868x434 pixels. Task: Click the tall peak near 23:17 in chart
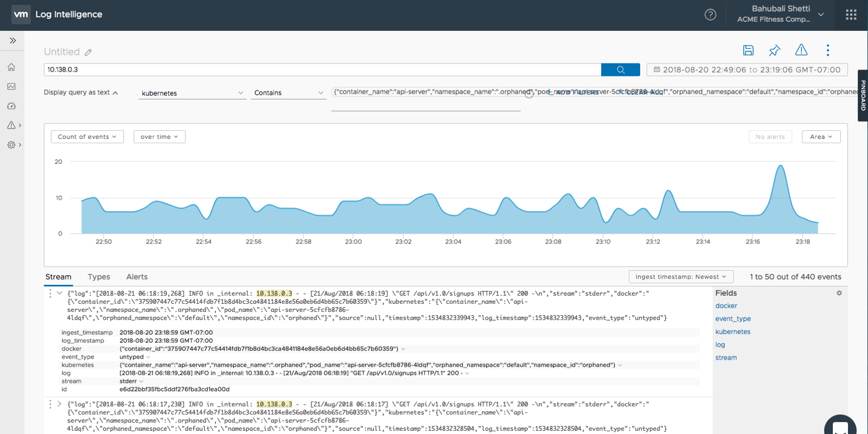tap(781, 166)
